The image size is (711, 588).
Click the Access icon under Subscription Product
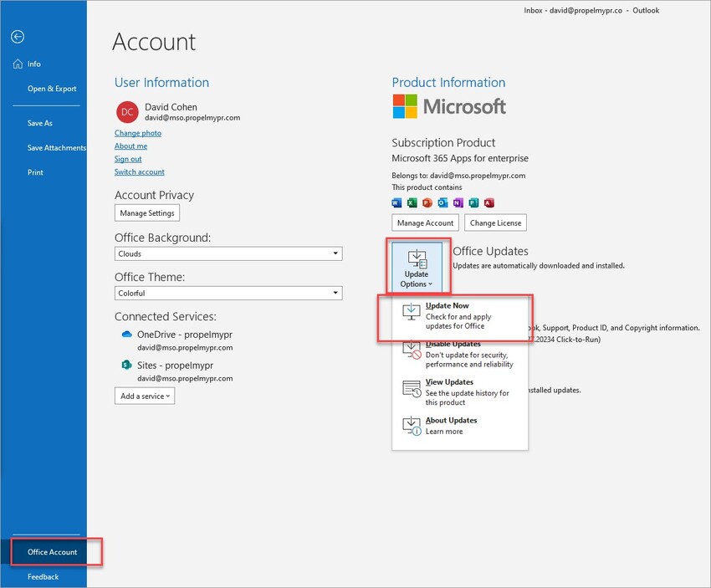point(488,202)
